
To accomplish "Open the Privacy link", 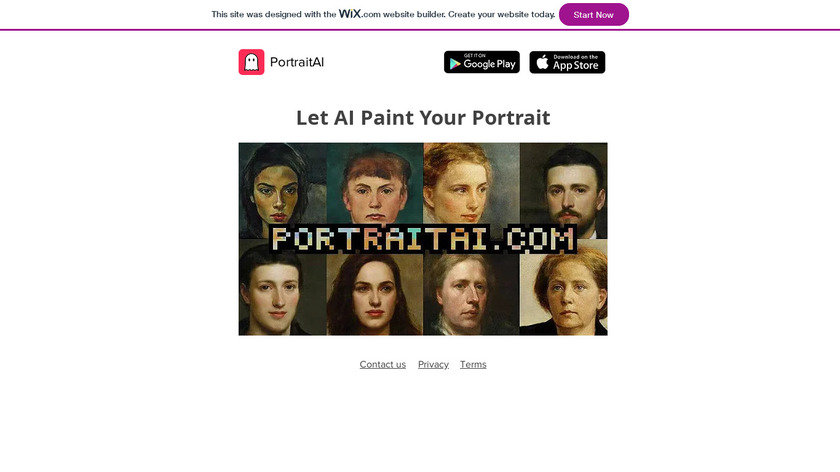I will click(433, 364).
